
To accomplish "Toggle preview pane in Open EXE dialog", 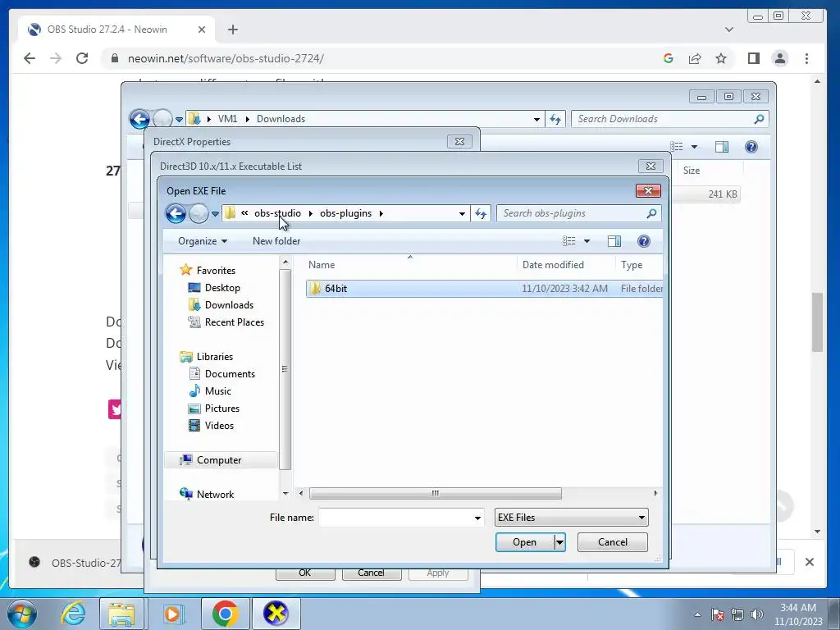I will tap(614, 241).
